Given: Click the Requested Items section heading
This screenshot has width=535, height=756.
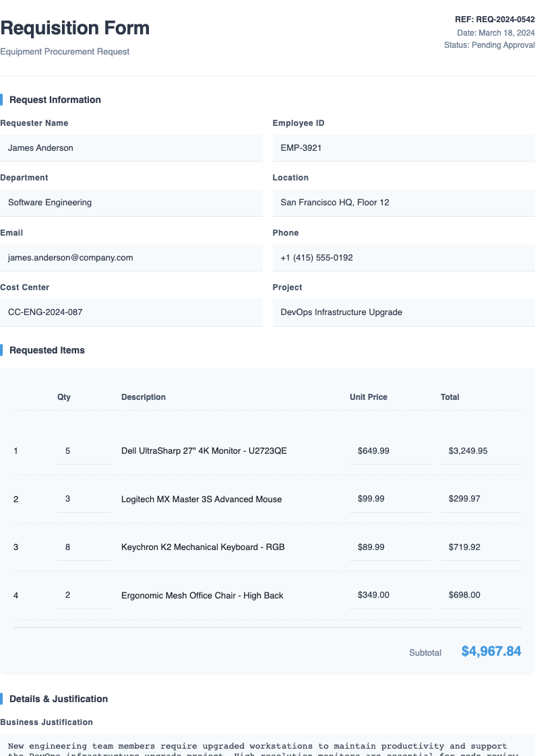Looking at the screenshot, I should pyautogui.click(x=47, y=350).
